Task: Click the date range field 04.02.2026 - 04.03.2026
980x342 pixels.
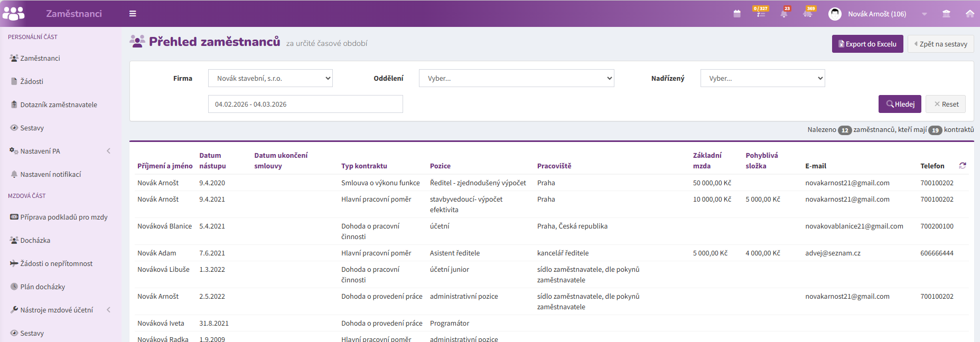Action: pos(305,104)
